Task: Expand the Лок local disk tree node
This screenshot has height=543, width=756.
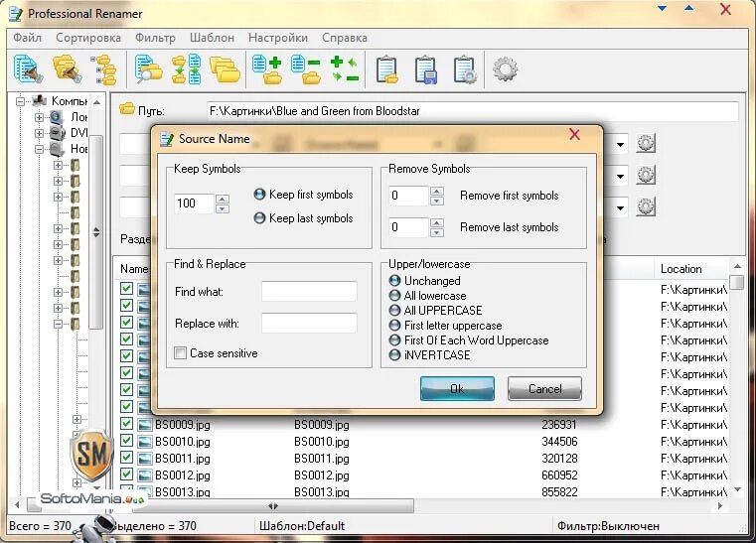Action: point(39,117)
